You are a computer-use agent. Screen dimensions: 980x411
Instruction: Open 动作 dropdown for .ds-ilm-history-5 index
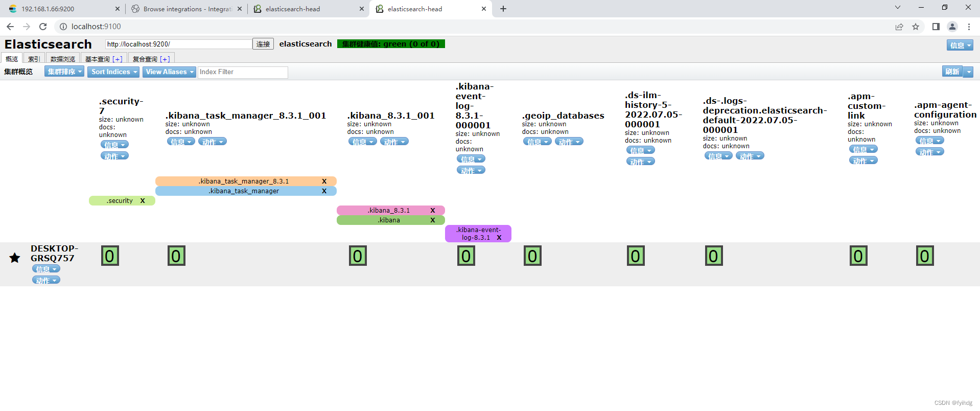[641, 162]
